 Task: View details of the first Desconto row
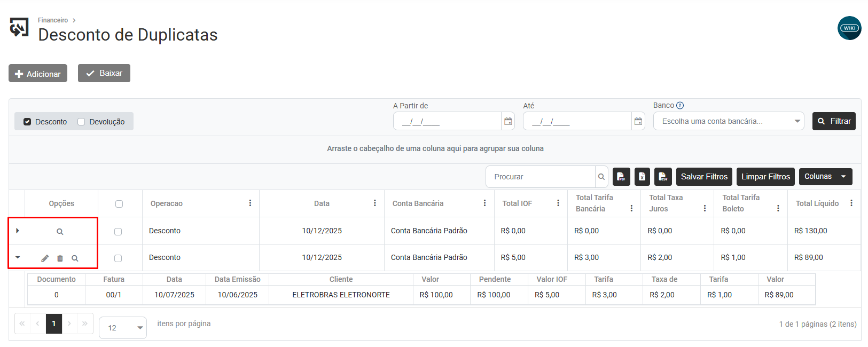(60, 232)
